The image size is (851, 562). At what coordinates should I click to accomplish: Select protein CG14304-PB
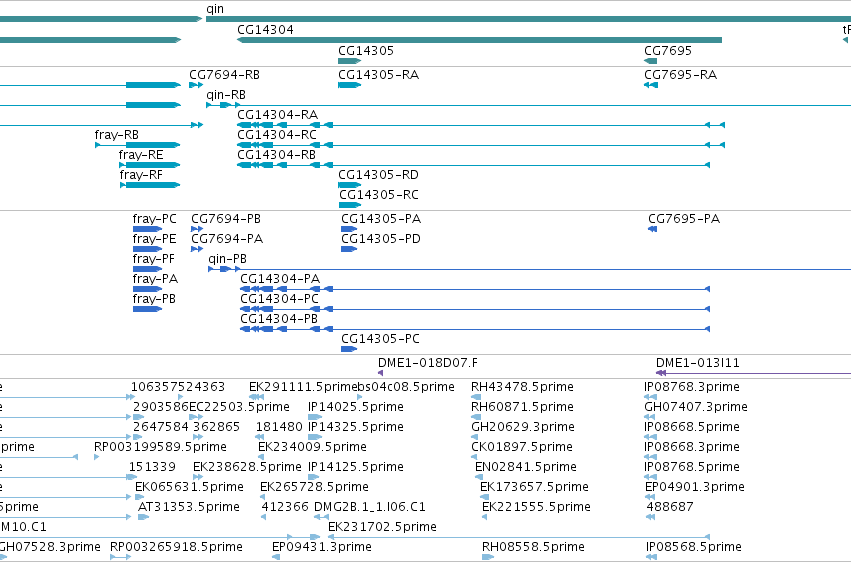click(279, 319)
